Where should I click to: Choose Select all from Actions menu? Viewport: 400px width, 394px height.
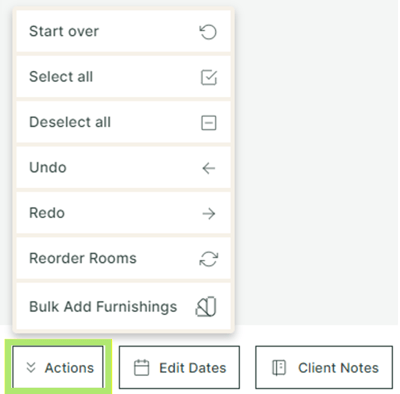123,77
